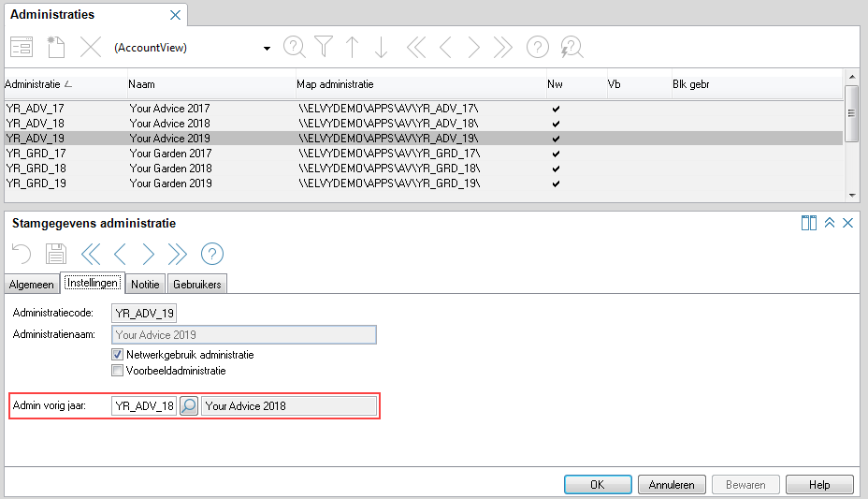Collapse the Stamgegevens panel with double chevron
This screenshot has width=868, height=499.
click(829, 224)
